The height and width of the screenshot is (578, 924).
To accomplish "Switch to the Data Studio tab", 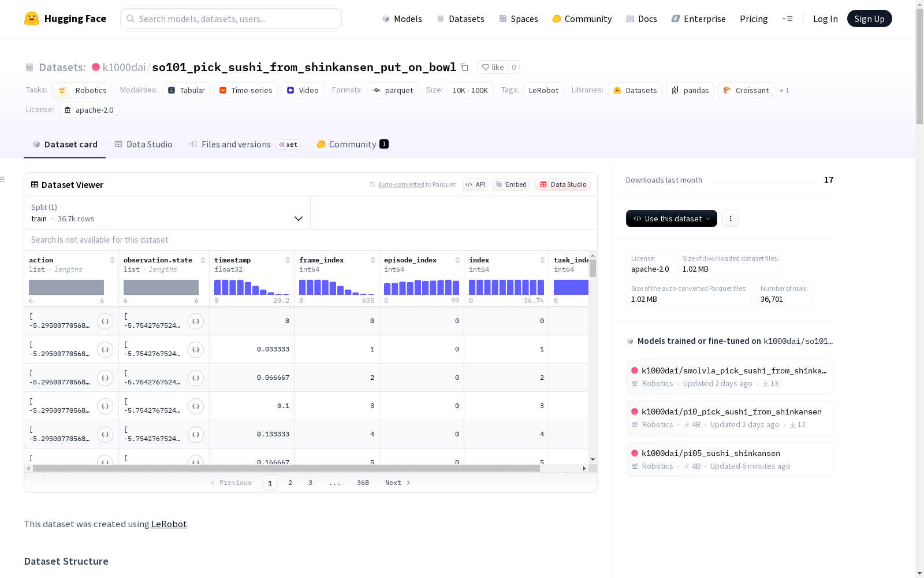I will pyautogui.click(x=144, y=144).
